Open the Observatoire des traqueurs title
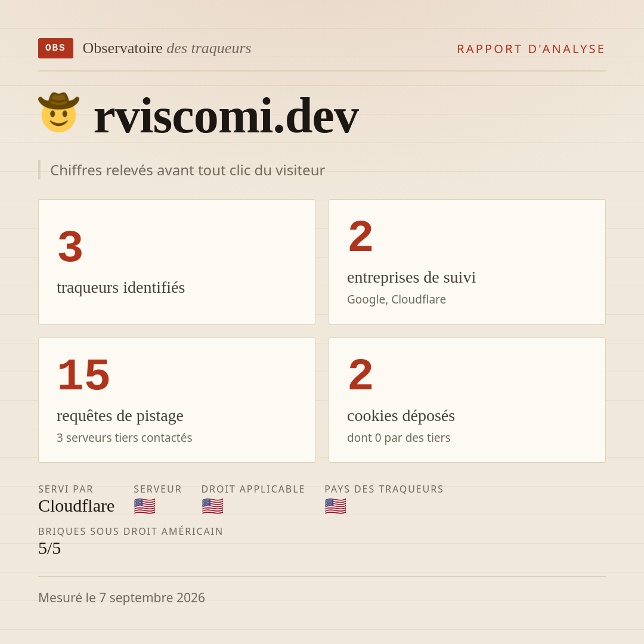 [x=167, y=48]
